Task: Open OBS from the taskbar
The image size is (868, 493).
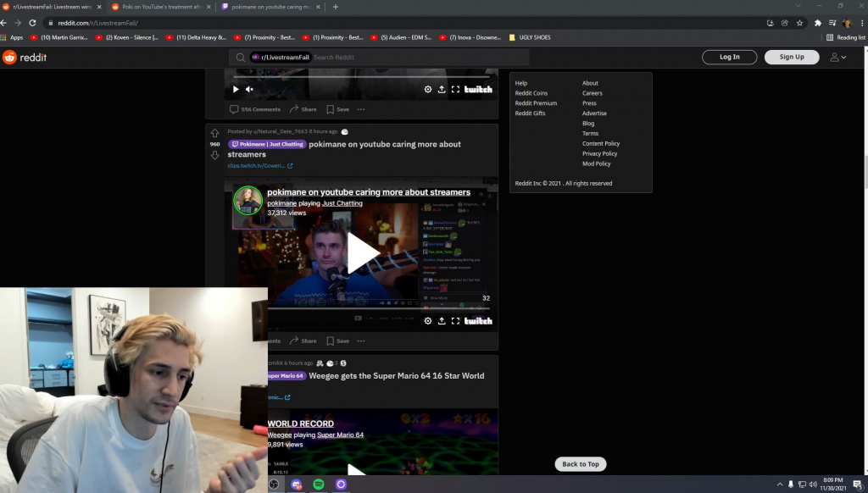Action: click(x=274, y=485)
